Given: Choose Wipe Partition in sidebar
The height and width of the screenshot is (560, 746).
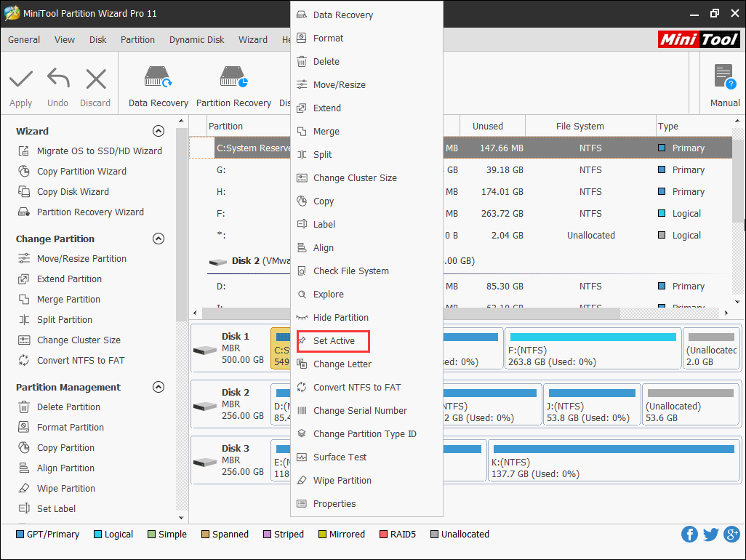Looking at the screenshot, I should pyautogui.click(x=57, y=489).
